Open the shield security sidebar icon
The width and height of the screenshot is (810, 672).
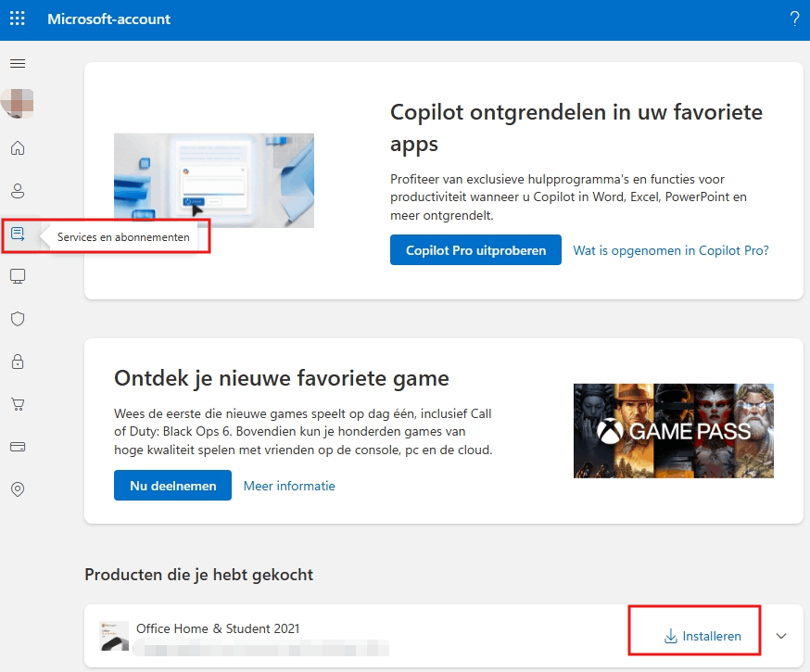tap(18, 319)
